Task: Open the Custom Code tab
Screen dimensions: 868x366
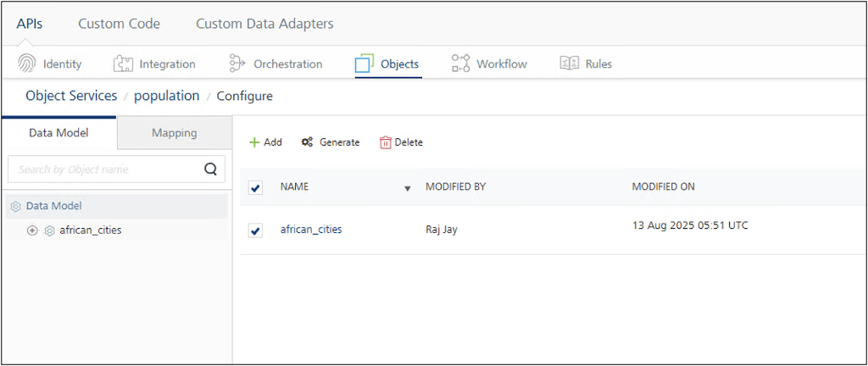Action: point(119,24)
